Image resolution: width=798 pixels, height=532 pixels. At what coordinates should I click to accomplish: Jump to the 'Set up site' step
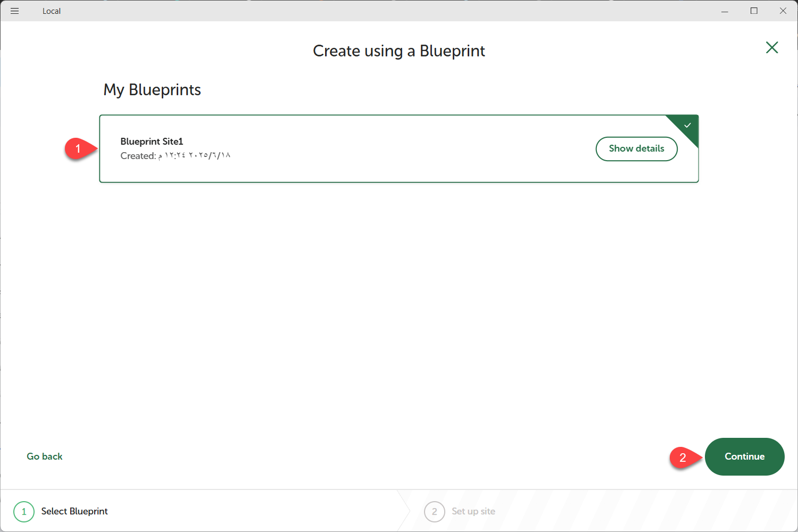click(473, 511)
